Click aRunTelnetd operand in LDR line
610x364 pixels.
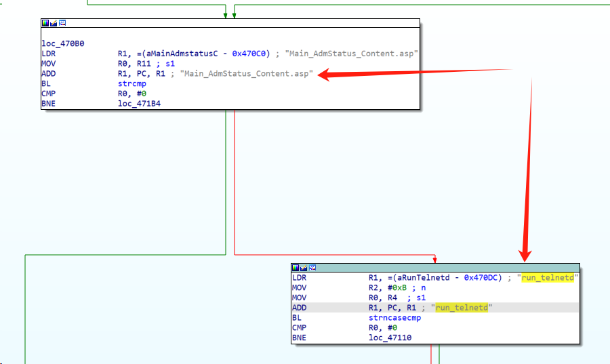pos(423,278)
